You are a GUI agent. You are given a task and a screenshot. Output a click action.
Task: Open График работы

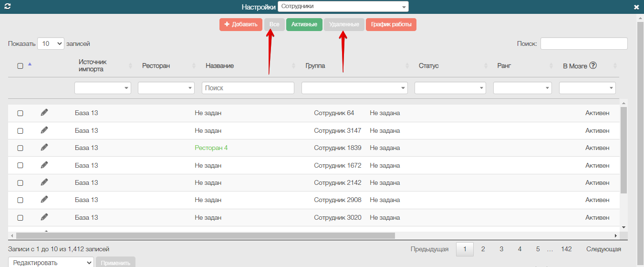pyautogui.click(x=391, y=24)
